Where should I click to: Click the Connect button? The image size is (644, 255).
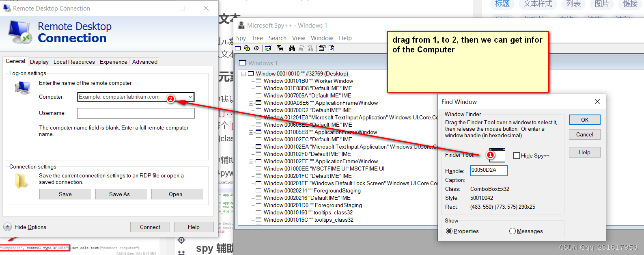pos(150,227)
